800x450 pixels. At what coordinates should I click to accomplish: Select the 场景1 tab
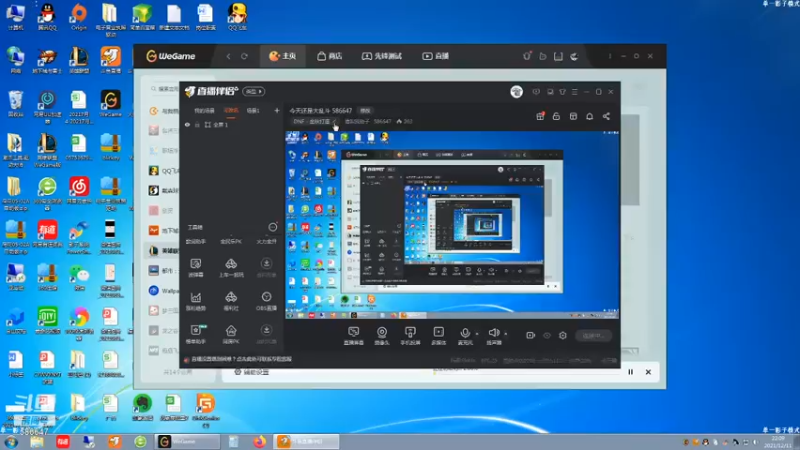(x=253, y=110)
